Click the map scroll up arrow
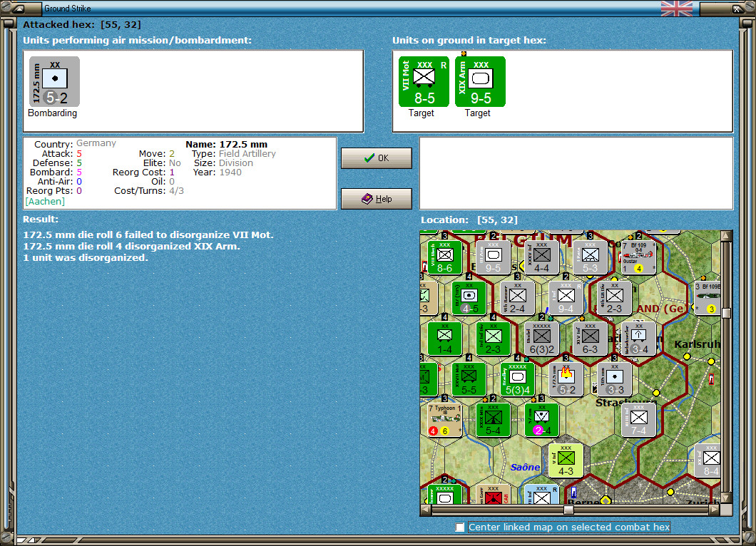 (x=726, y=236)
